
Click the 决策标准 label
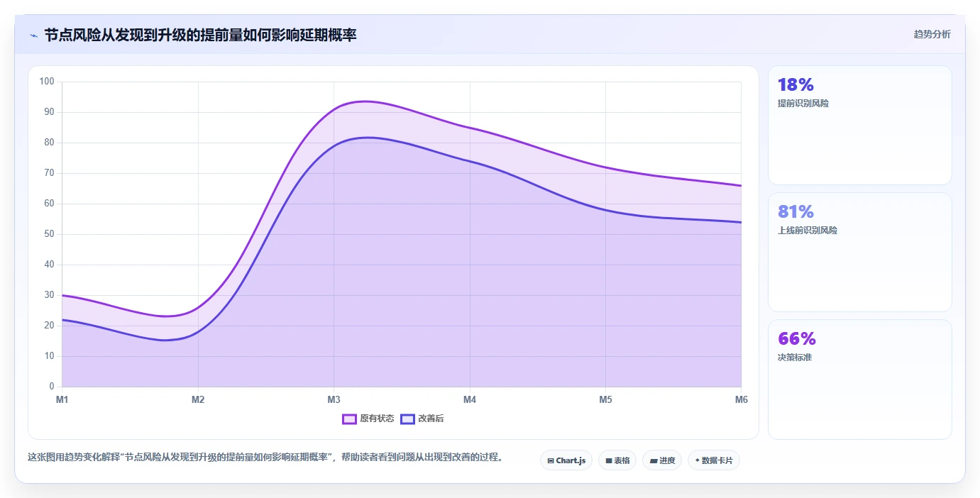coord(795,358)
